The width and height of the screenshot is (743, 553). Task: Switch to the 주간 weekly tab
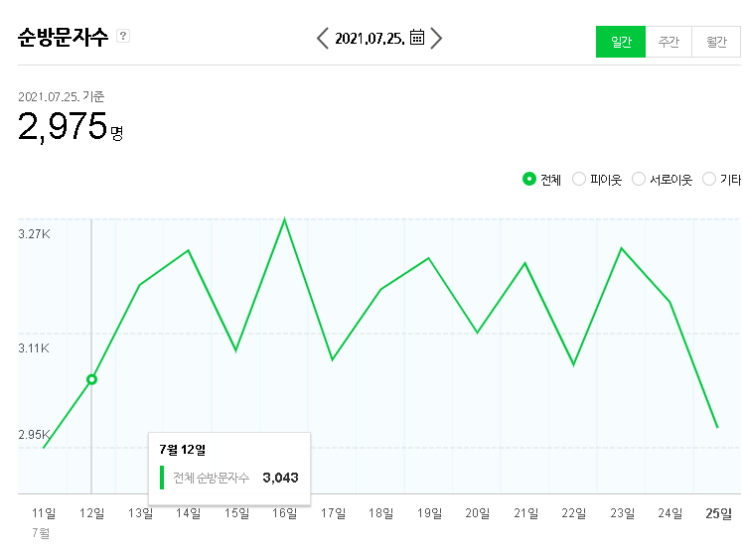coord(669,42)
